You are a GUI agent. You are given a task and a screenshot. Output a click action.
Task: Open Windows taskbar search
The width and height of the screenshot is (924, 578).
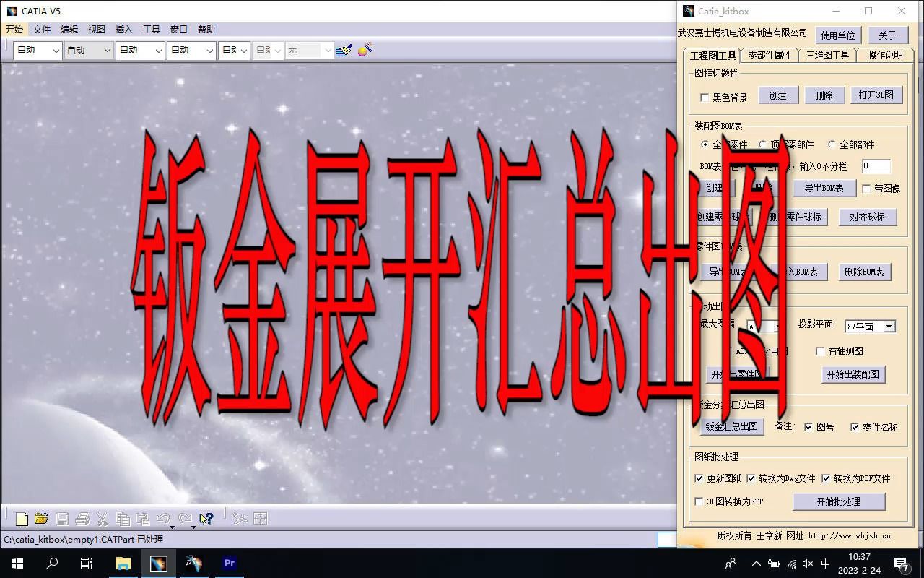point(52,564)
